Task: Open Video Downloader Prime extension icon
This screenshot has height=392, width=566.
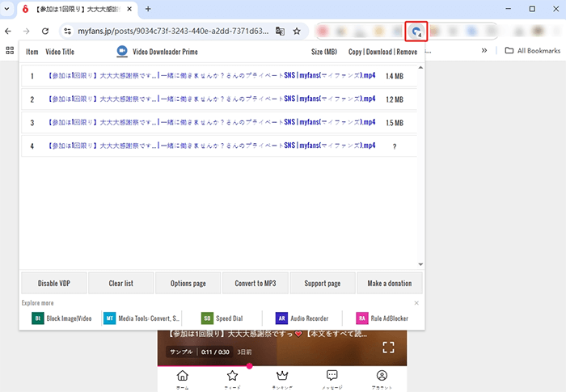Action: point(416,32)
